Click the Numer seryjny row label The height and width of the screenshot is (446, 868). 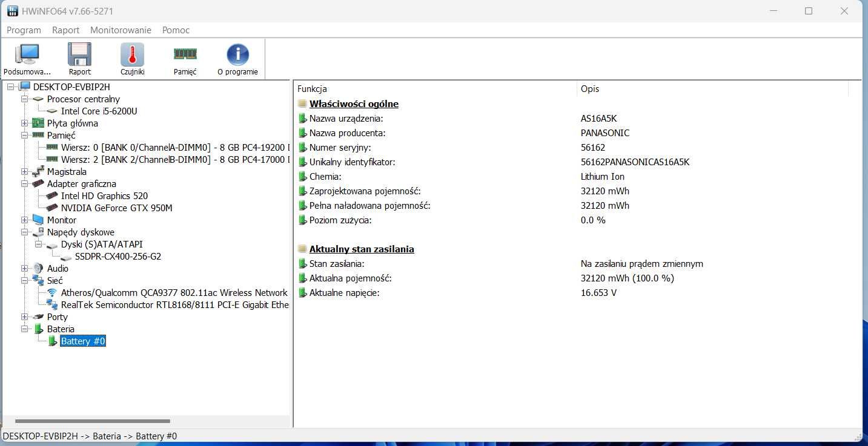click(340, 148)
